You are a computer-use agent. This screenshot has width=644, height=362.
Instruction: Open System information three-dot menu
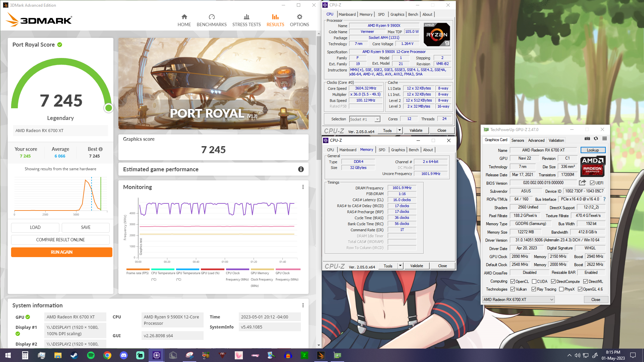pos(303,305)
